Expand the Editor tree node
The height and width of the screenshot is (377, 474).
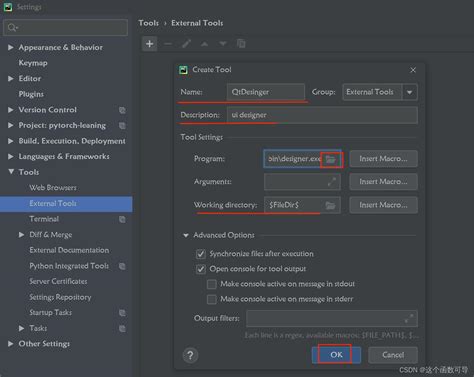[x=11, y=79]
